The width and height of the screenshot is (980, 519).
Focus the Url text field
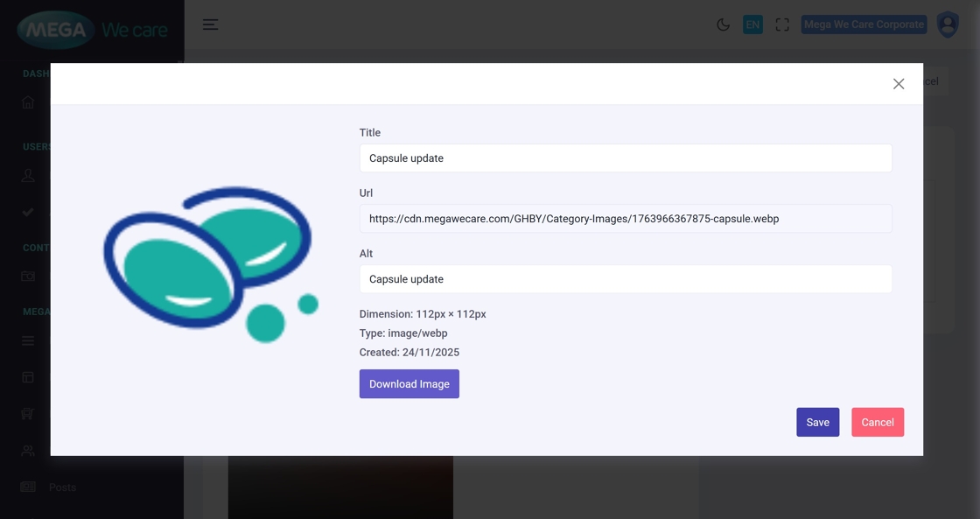coord(626,219)
